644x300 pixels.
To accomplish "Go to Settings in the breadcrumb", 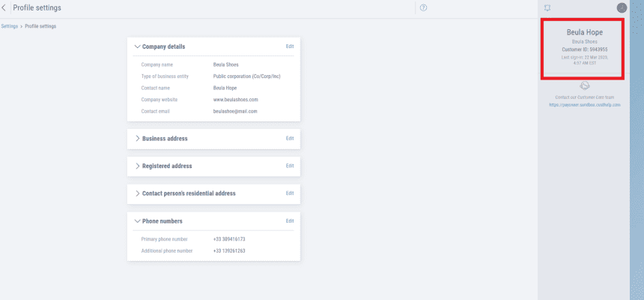I will tap(9, 26).
